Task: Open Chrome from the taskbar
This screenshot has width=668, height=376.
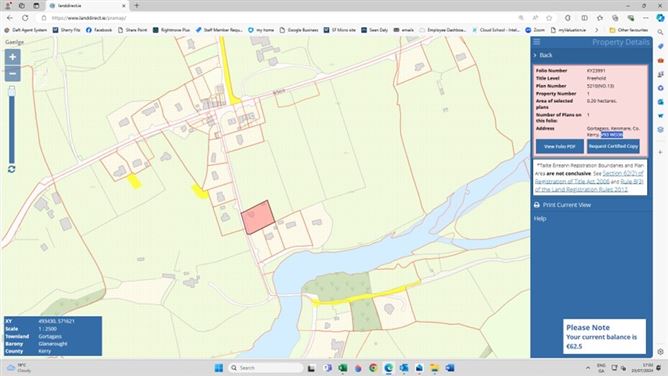Action: pos(373,368)
